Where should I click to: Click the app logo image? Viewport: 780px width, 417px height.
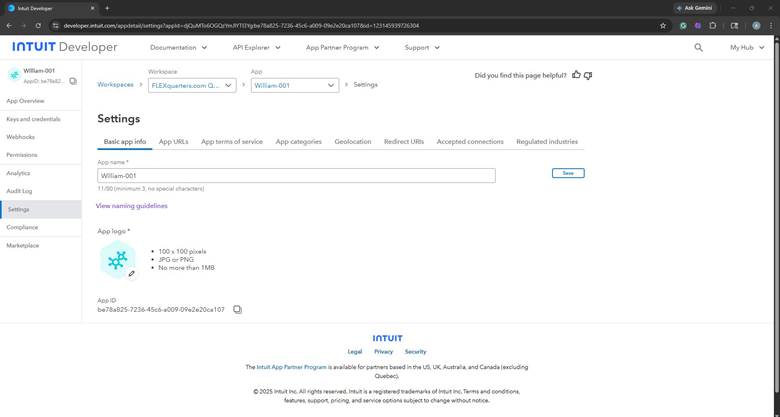[x=117, y=259]
